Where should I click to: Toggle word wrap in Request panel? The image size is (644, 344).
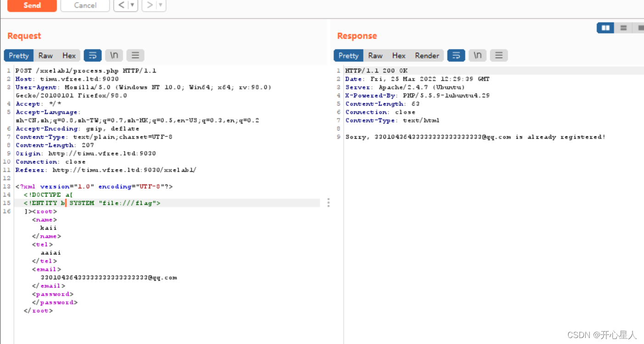coord(93,56)
